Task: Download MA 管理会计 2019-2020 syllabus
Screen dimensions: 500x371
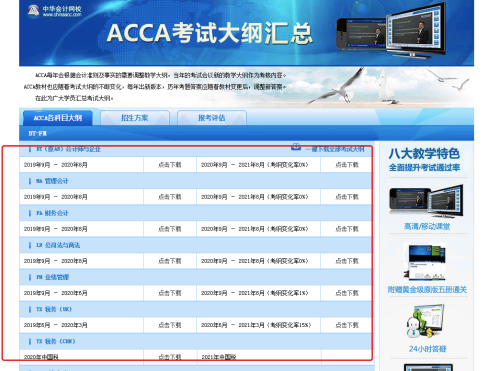Action: pos(170,197)
